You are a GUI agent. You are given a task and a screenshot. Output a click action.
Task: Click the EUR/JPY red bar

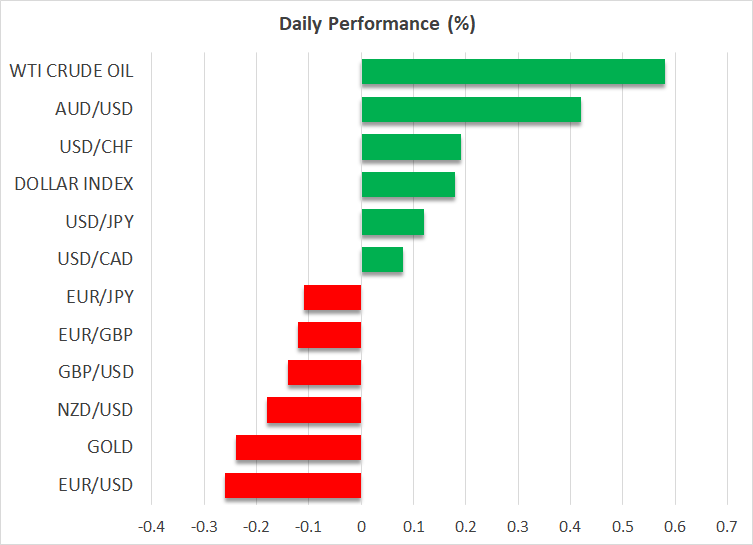(332, 297)
